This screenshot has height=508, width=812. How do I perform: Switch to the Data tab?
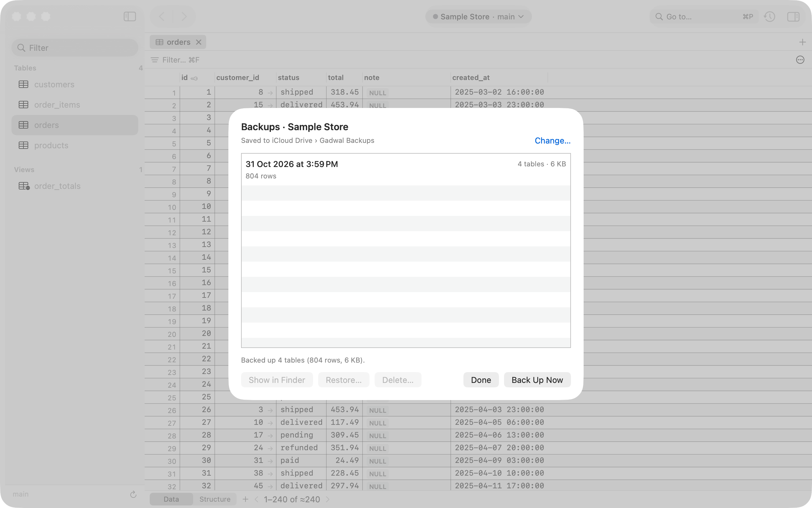tap(171, 499)
